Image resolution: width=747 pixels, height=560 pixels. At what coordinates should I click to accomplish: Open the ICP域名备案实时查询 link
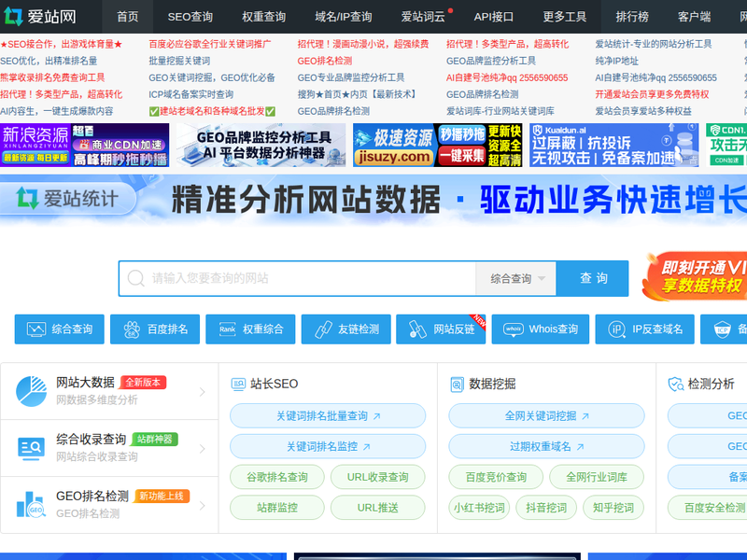point(191,94)
